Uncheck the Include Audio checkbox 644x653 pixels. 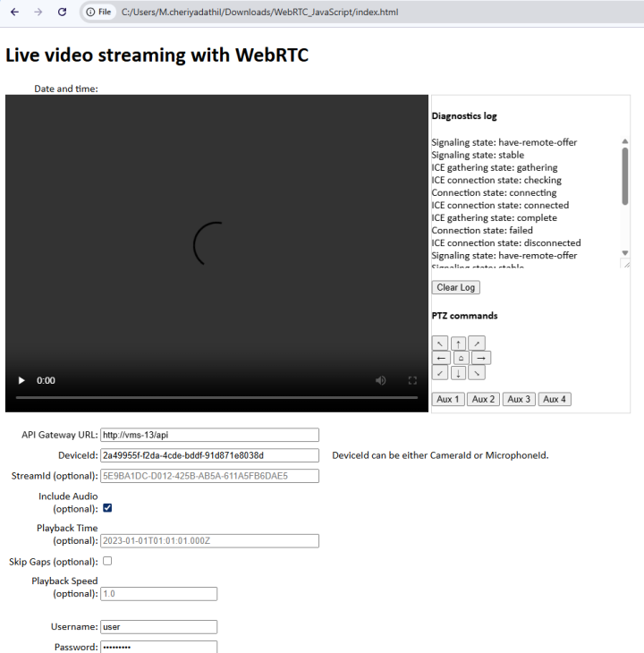pyautogui.click(x=107, y=508)
